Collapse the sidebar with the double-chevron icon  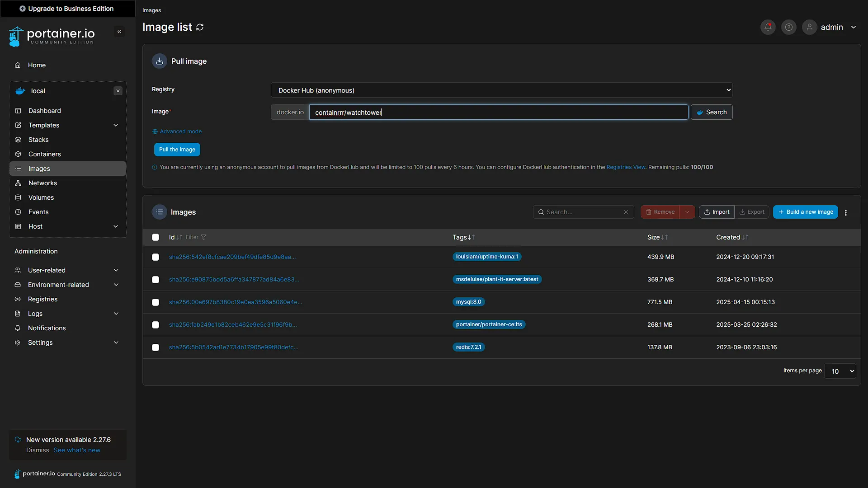click(x=119, y=32)
